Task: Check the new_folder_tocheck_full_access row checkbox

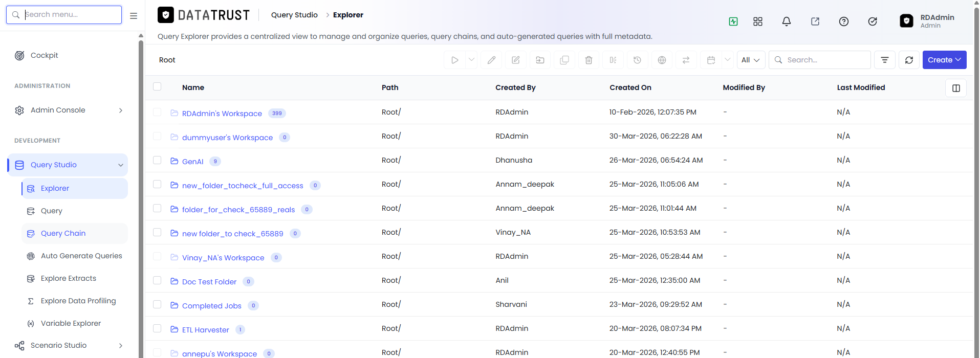Action: pyautogui.click(x=157, y=184)
